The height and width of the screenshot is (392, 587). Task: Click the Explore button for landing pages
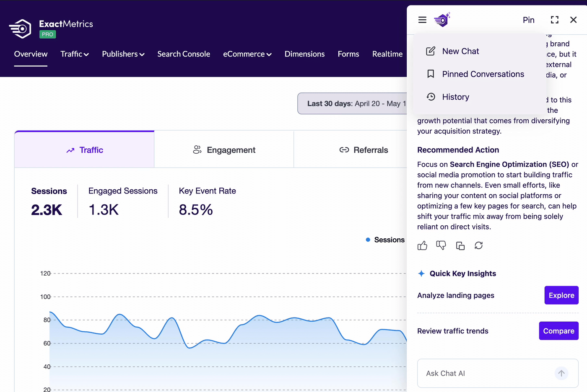pyautogui.click(x=561, y=295)
